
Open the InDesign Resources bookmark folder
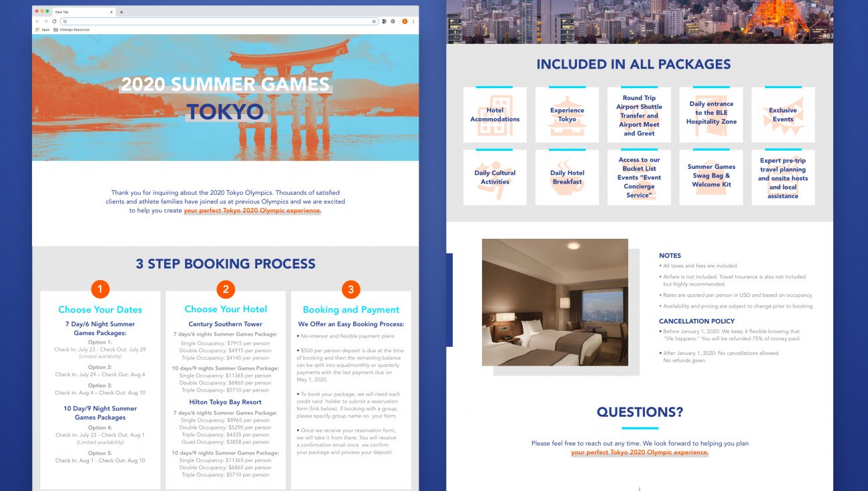tap(73, 30)
